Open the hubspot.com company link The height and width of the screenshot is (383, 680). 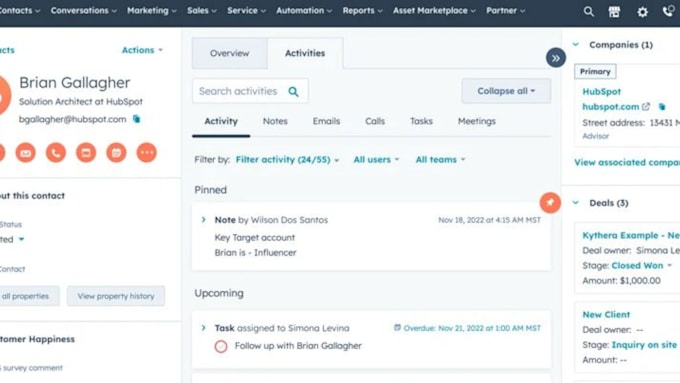(611, 107)
